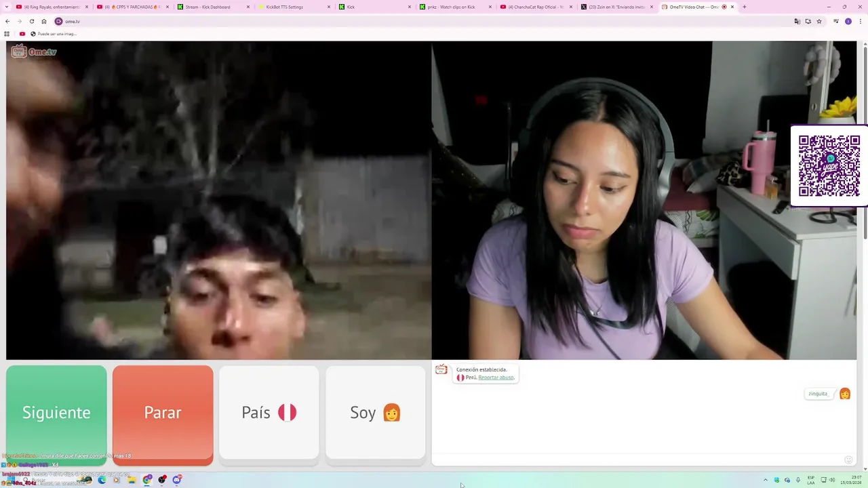The height and width of the screenshot is (488, 868).
Task: Click the translate page icon in address bar
Action: tap(797, 21)
